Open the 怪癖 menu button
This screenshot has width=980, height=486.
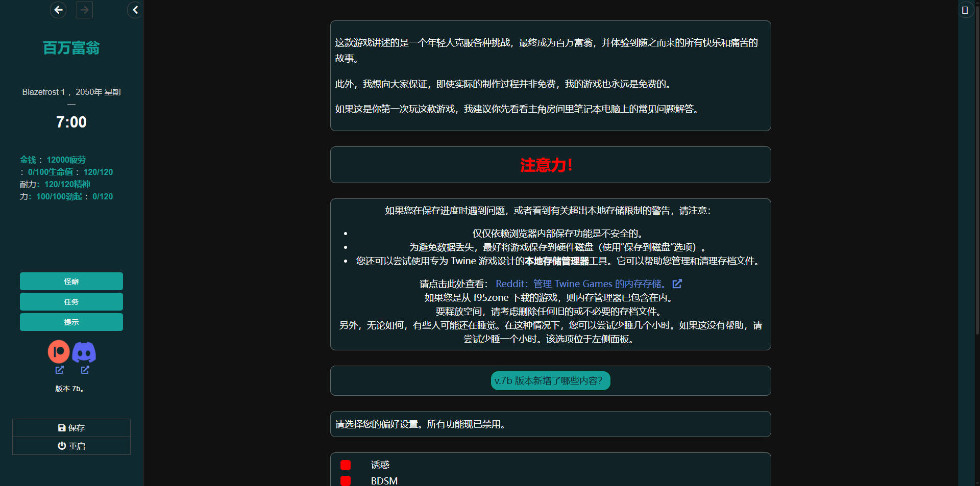click(x=71, y=282)
